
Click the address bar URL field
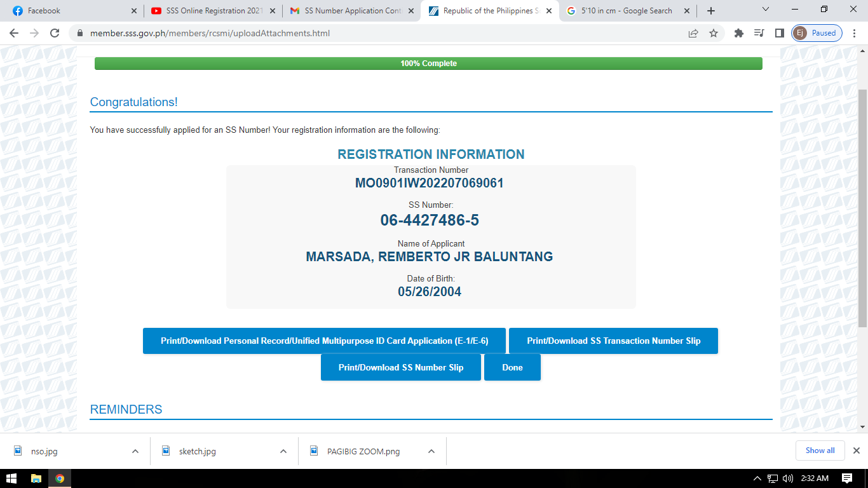pos(381,33)
